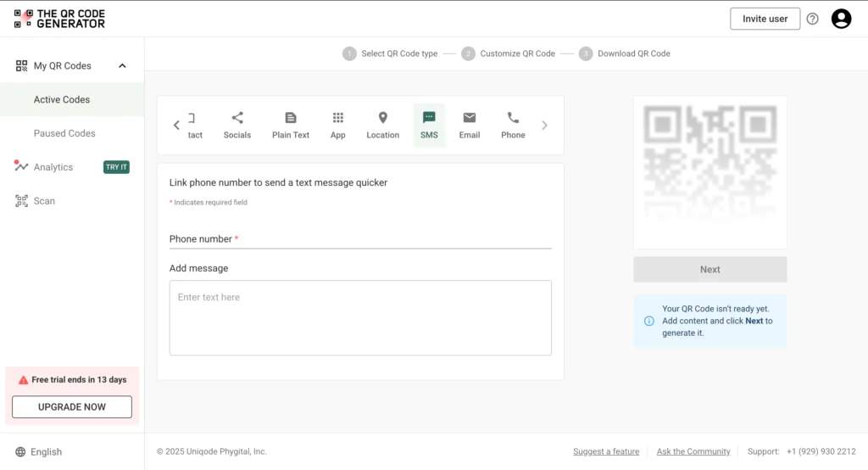The image size is (868, 470).
Task: Click the info icon in QR notice
Action: point(648,321)
